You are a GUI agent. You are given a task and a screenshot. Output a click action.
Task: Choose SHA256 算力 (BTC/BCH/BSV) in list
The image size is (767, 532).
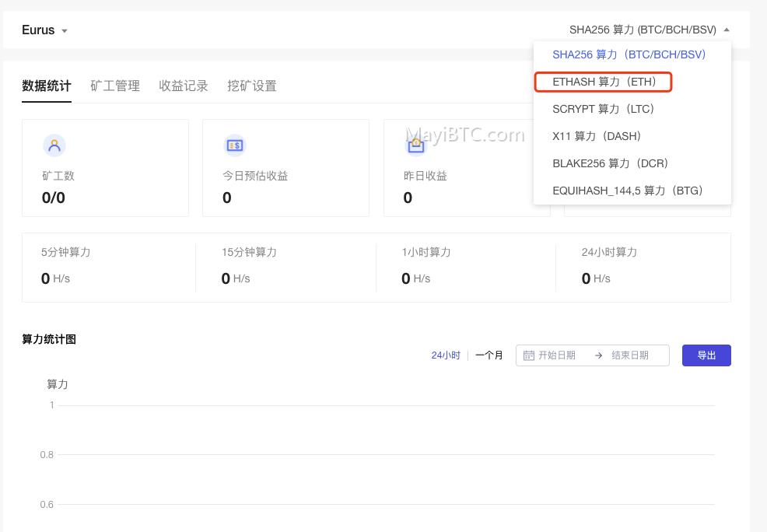629,54
